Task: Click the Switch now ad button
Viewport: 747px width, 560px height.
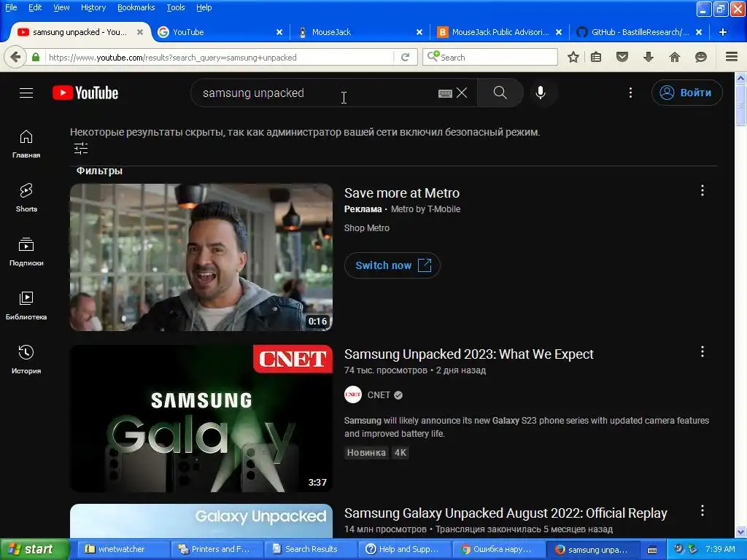Action: tap(392, 265)
